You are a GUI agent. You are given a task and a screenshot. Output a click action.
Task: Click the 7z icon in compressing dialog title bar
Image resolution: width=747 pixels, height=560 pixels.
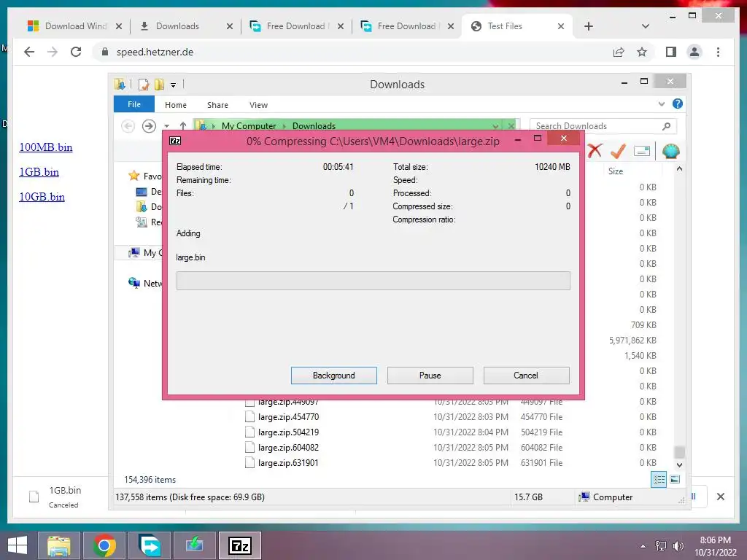tap(175, 141)
